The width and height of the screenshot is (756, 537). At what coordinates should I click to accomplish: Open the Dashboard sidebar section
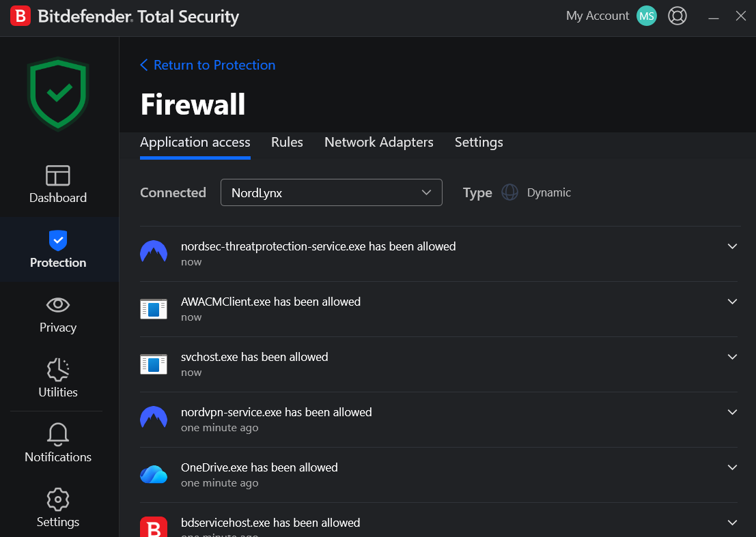(x=58, y=184)
